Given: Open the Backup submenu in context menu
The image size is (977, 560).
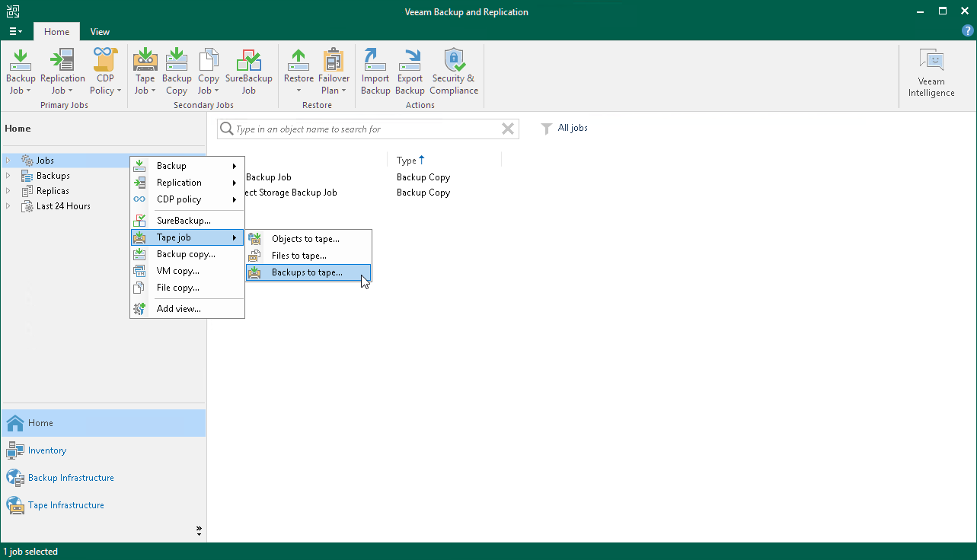Looking at the screenshot, I should pyautogui.click(x=187, y=166).
